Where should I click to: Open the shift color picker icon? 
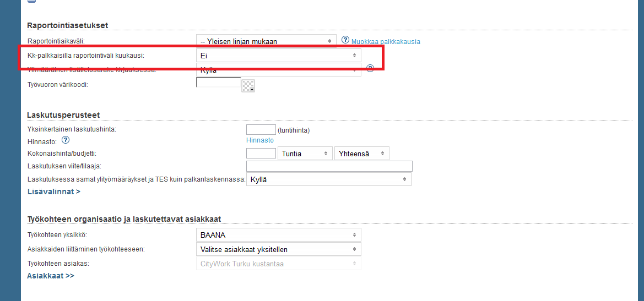point(248,86)
